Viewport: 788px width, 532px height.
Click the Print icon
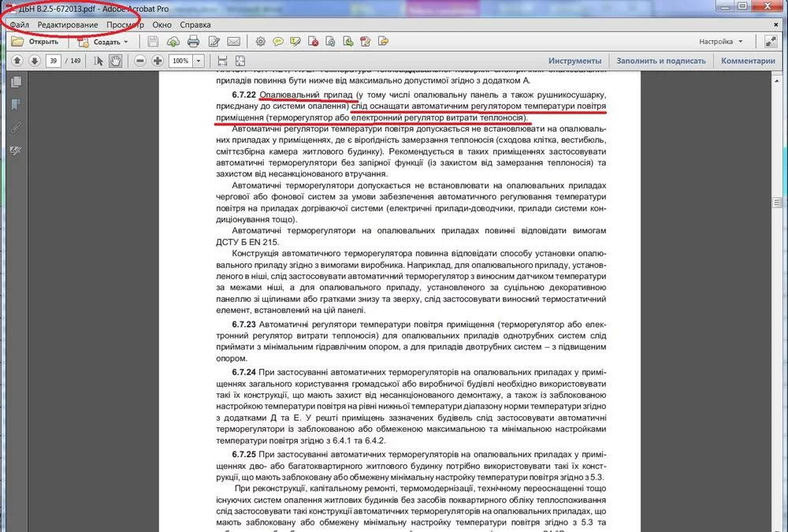(x=193, y=42)
